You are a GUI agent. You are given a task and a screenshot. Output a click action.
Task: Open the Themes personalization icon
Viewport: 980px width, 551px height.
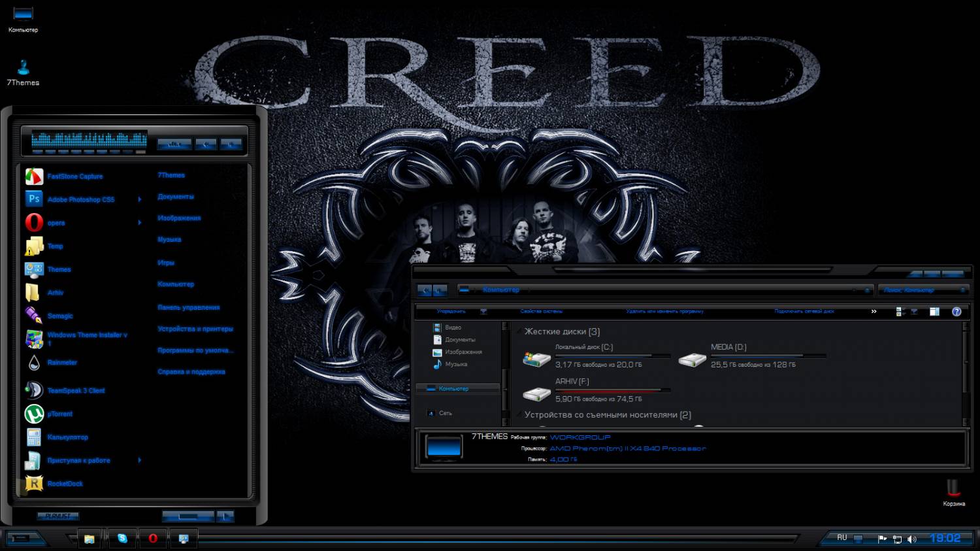click(34, 269)
